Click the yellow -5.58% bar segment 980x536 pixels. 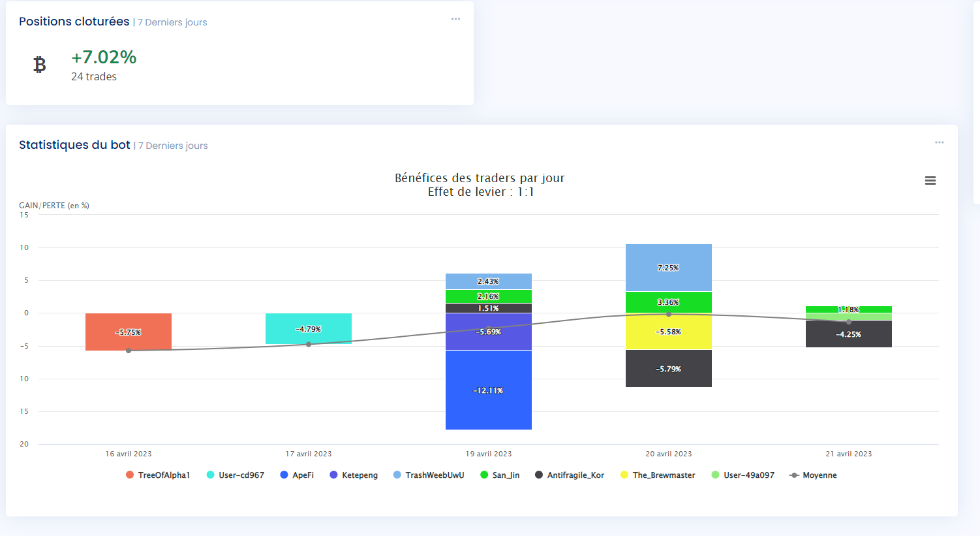click(668, 341)
